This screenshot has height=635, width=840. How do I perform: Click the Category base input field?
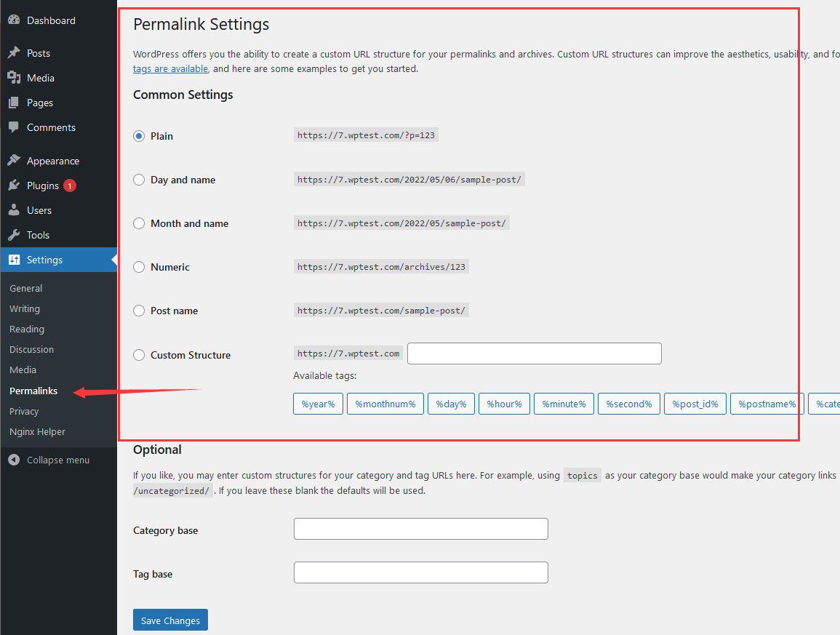pos(420,529)
